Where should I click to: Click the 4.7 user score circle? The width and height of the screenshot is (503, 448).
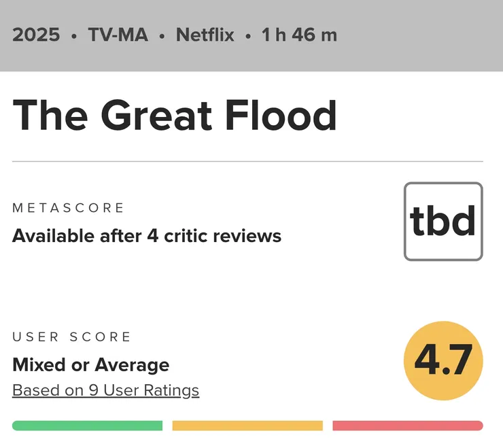click(x=443, y=361)
